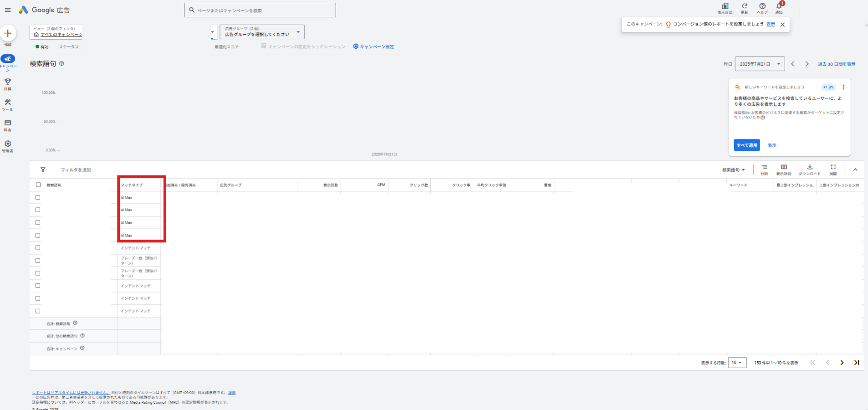Open the date 2025年7月21日 dropdown
Image resolution: width=868 pixels, height=410 pixels.
(760, 64)
